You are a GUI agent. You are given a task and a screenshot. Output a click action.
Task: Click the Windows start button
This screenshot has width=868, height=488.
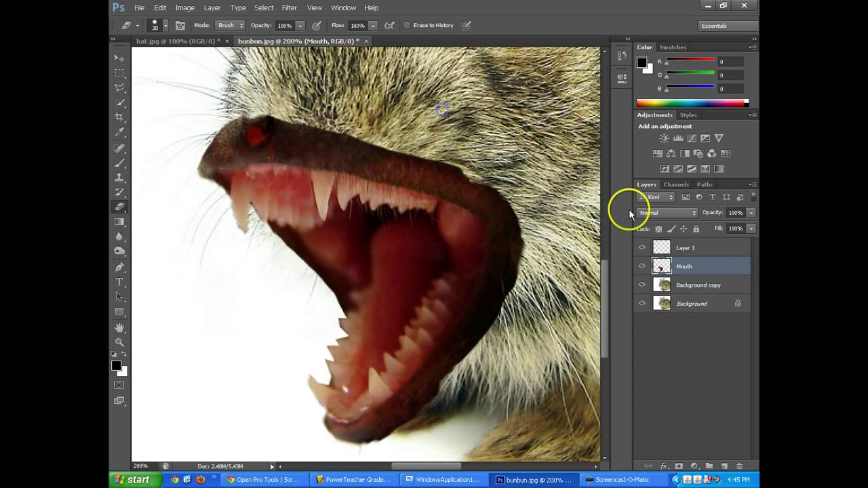click(x=134, y=480)
